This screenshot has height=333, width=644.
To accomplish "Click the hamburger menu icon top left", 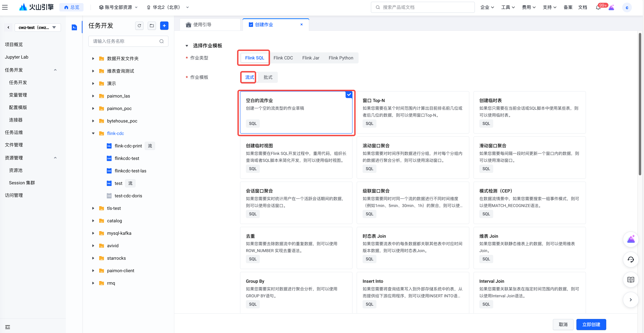I will (5, 7).
